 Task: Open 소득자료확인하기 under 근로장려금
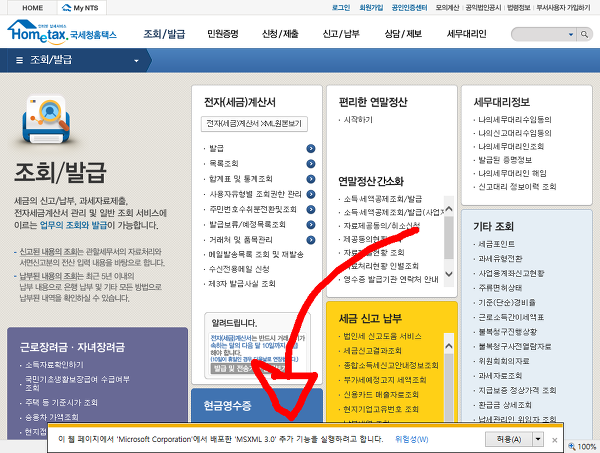[x=54, y=365]
